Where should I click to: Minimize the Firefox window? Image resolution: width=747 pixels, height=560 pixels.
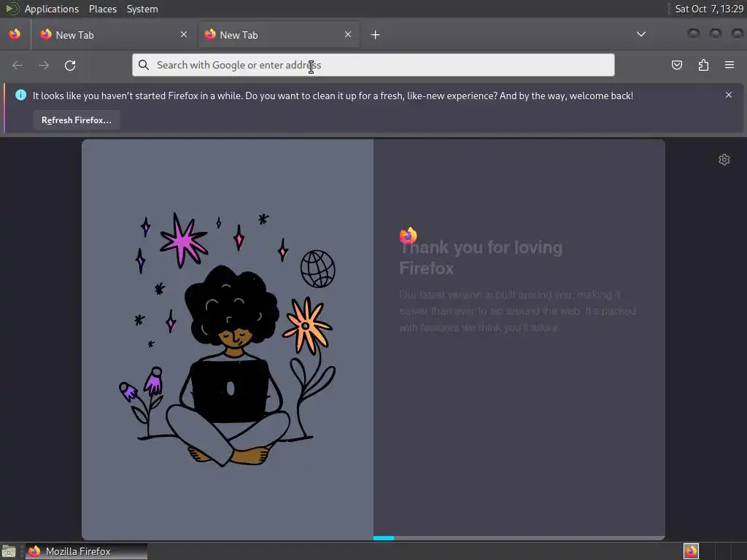coord(694,33)
